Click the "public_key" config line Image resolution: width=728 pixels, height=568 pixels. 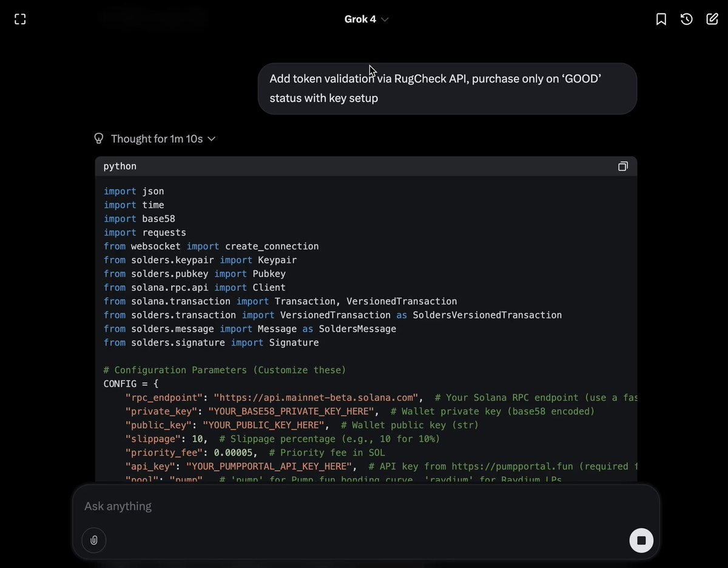coord(302,425)
